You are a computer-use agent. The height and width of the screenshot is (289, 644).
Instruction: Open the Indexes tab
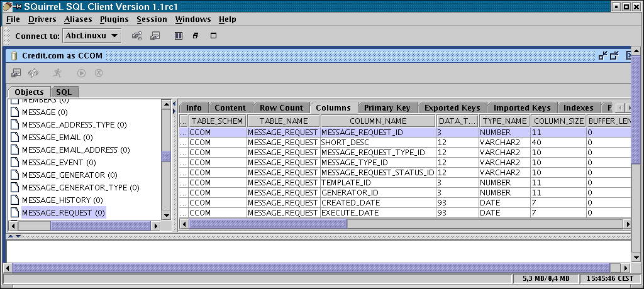tap(579, 108)
